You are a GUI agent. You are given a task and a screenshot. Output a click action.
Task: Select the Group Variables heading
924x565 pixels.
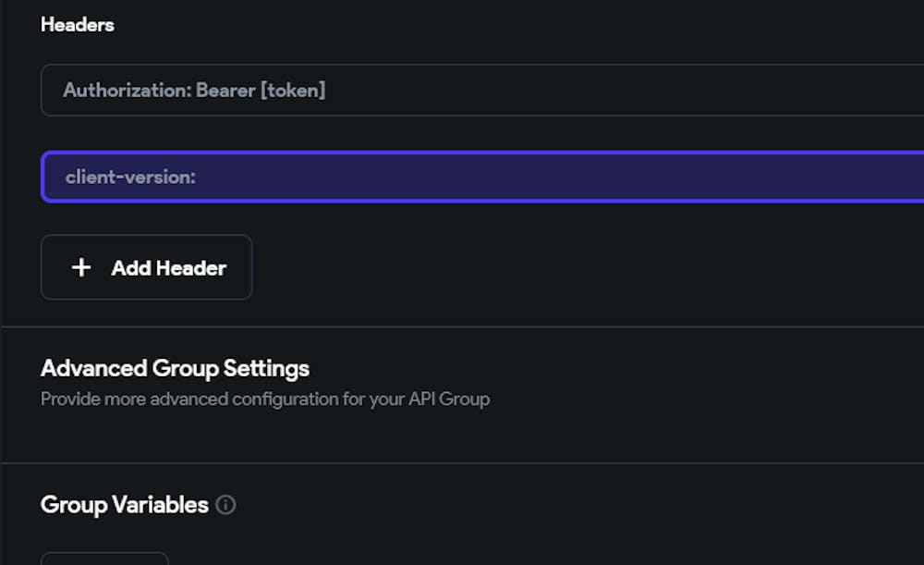pos(124,505)
